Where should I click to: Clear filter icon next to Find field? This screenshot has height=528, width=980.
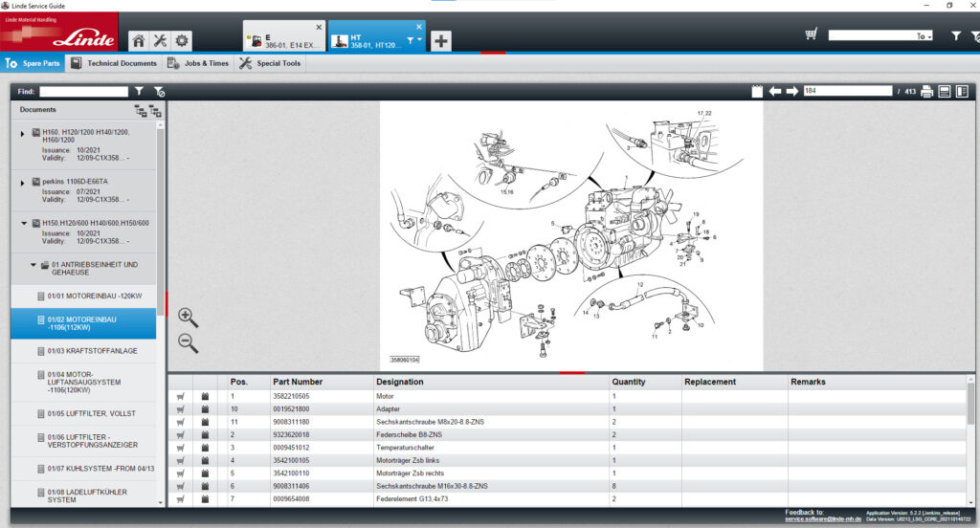[159, 92]
